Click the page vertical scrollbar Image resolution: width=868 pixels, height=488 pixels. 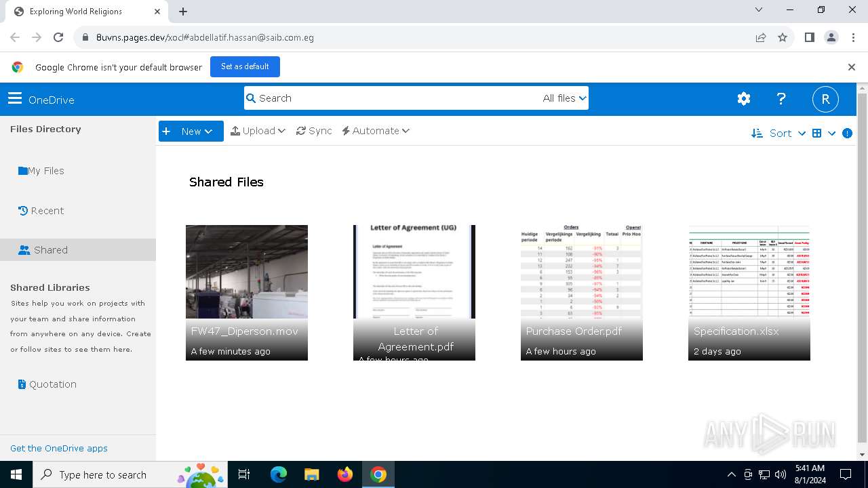[862, 271]
